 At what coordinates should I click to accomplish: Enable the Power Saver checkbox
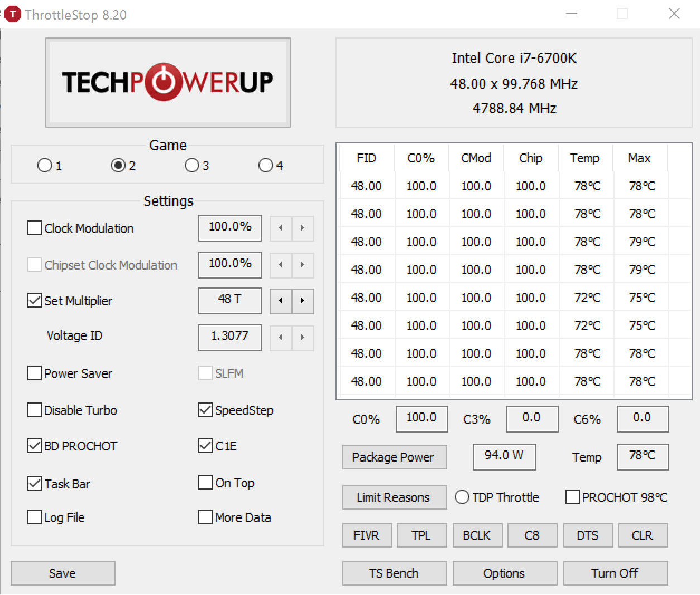[x=35, y=373]
